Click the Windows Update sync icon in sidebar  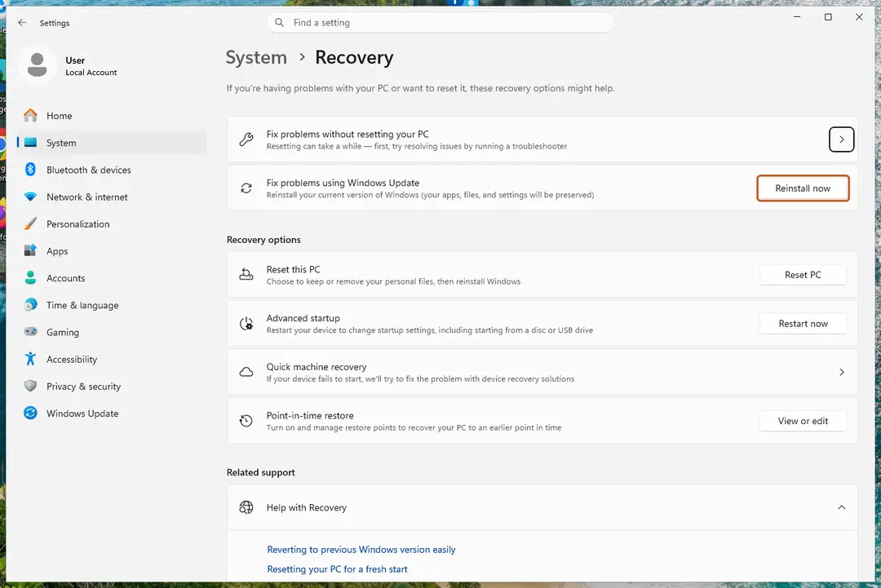[30, 413]
